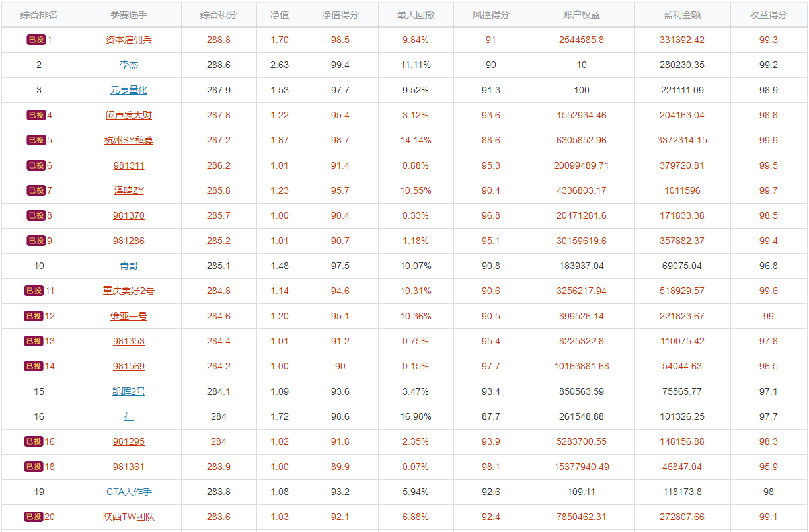Select the 0.07% max drawdown cell

coord(416,467)
